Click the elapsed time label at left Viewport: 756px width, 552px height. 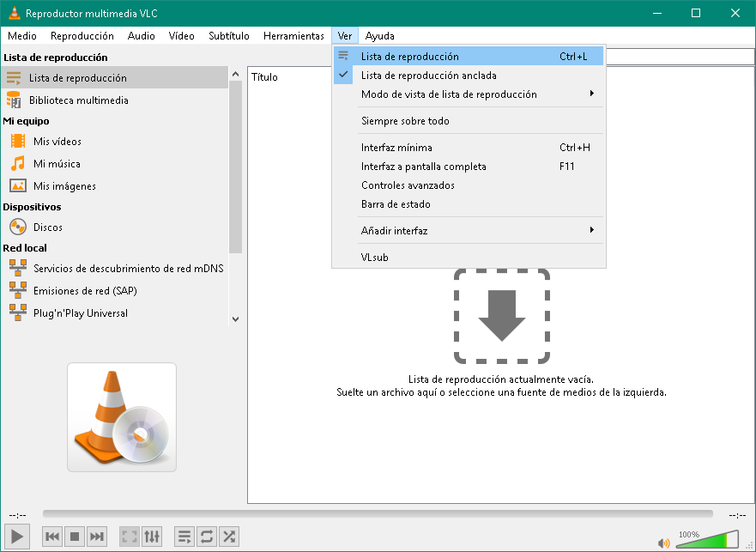(x=17, y=515)
